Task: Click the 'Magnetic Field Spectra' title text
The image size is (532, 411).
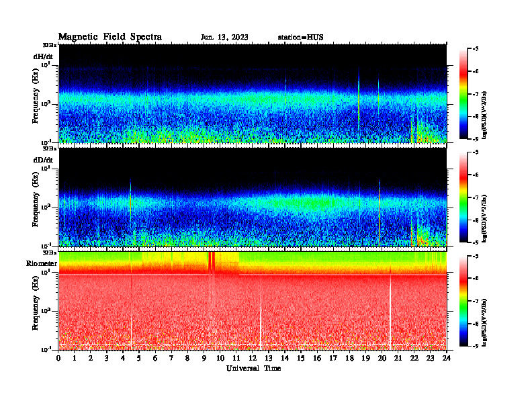Action: [x=110, y=37]
